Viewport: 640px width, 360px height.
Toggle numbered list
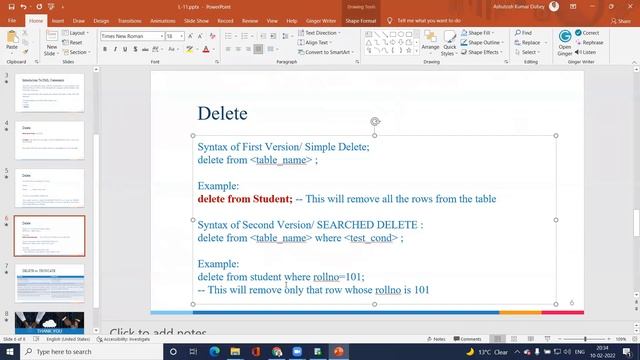click(x=244, y=36)
